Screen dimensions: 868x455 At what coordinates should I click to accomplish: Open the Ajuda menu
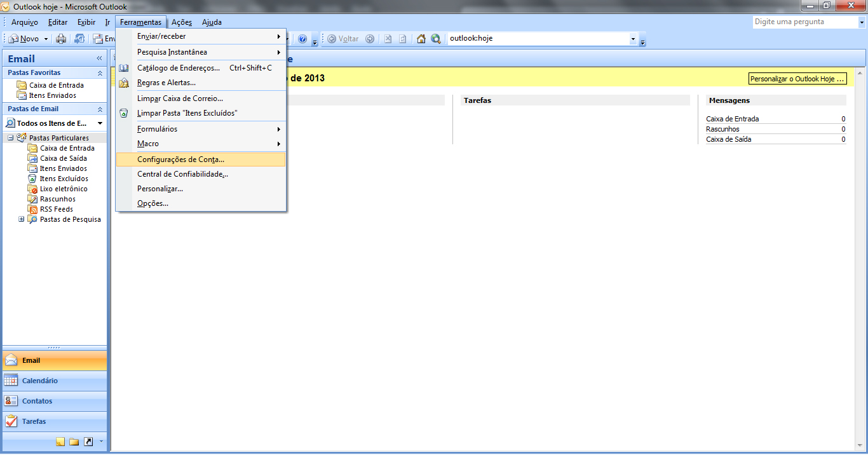212,22
